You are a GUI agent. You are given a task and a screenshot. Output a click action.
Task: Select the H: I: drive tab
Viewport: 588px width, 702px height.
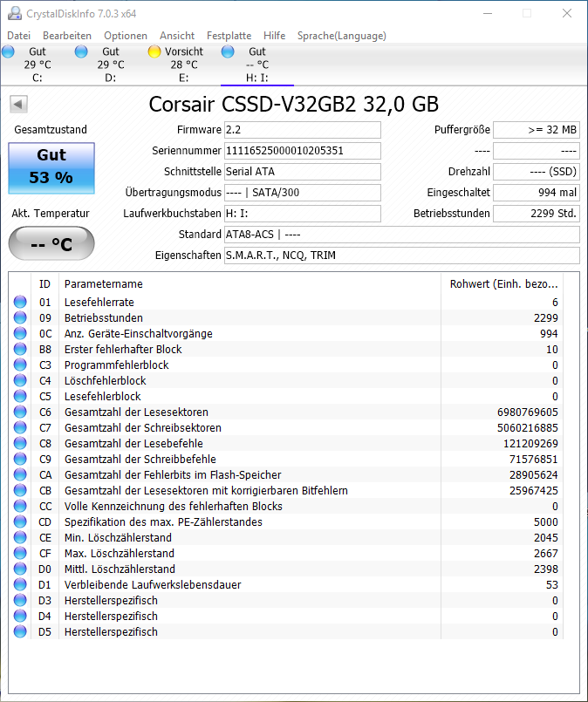257,65
